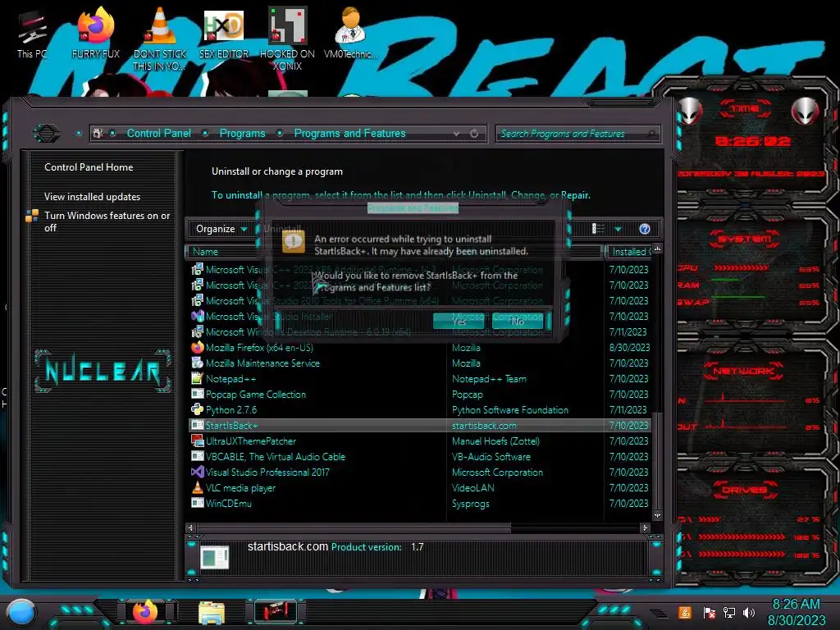The height and width of the screenshot is (630, 840).
Task: Select the WinCDEmu row
Action: pos(420,503)
